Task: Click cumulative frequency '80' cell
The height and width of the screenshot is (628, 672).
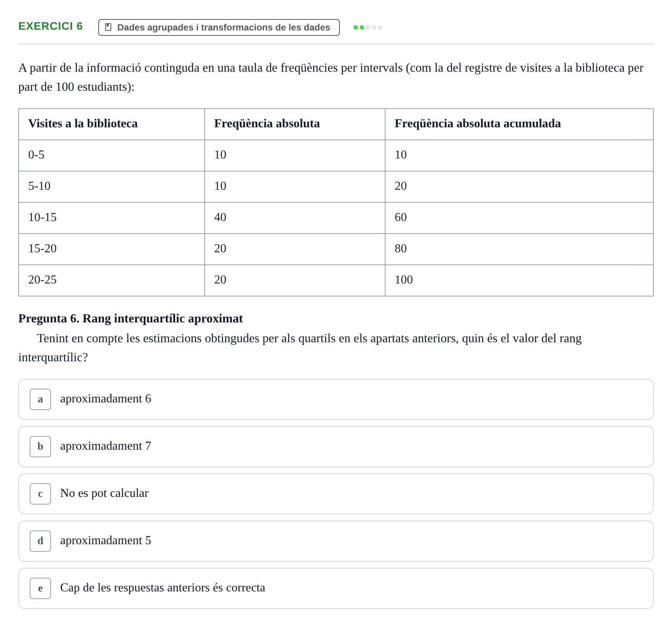Action: tap(519, 249)
